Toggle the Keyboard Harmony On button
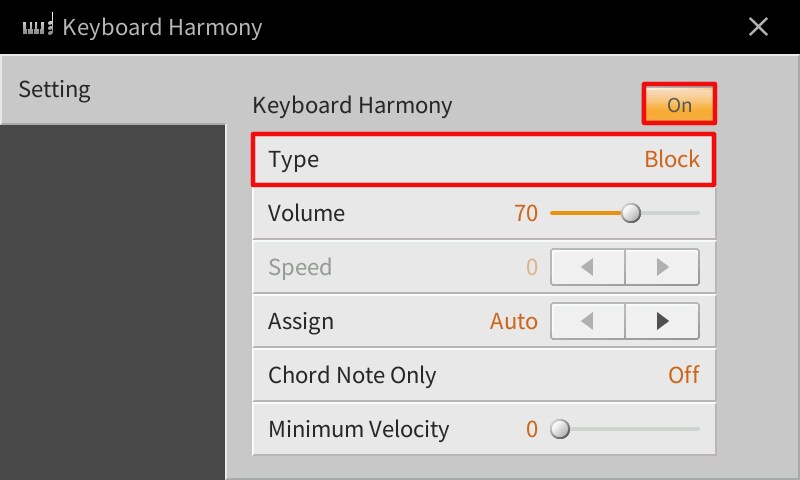This screenshot has height=480, width=800. click(x=679, y=105)
